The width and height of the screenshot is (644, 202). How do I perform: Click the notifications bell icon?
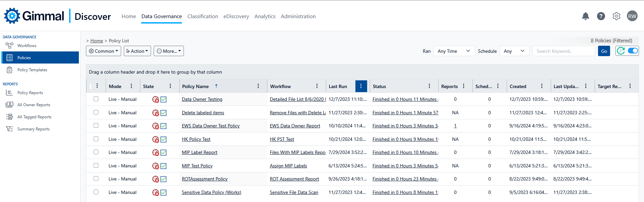click(x=585, y=16)
